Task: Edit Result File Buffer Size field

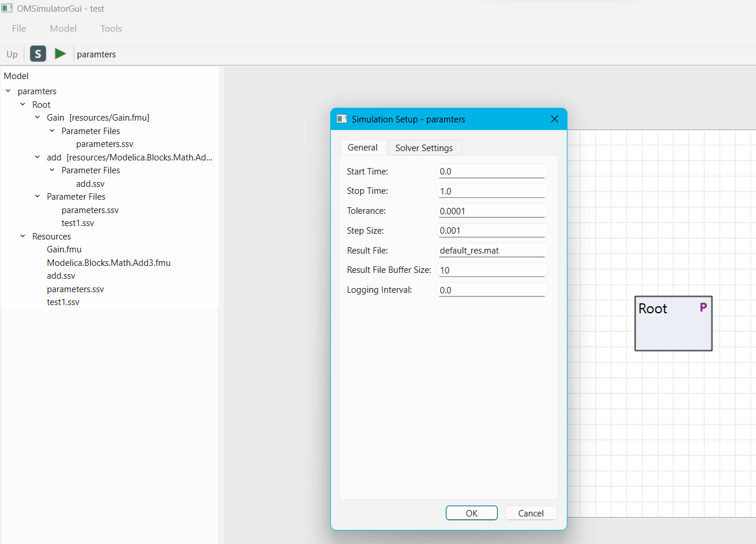Action: pyautogui.click(x=492, y=270)
